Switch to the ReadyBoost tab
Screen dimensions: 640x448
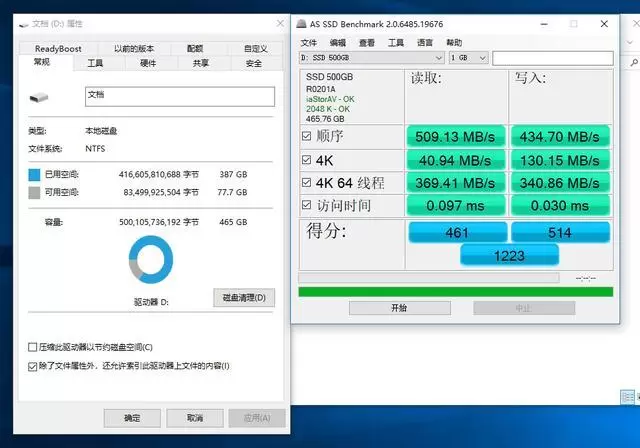(x=58, y=49)
